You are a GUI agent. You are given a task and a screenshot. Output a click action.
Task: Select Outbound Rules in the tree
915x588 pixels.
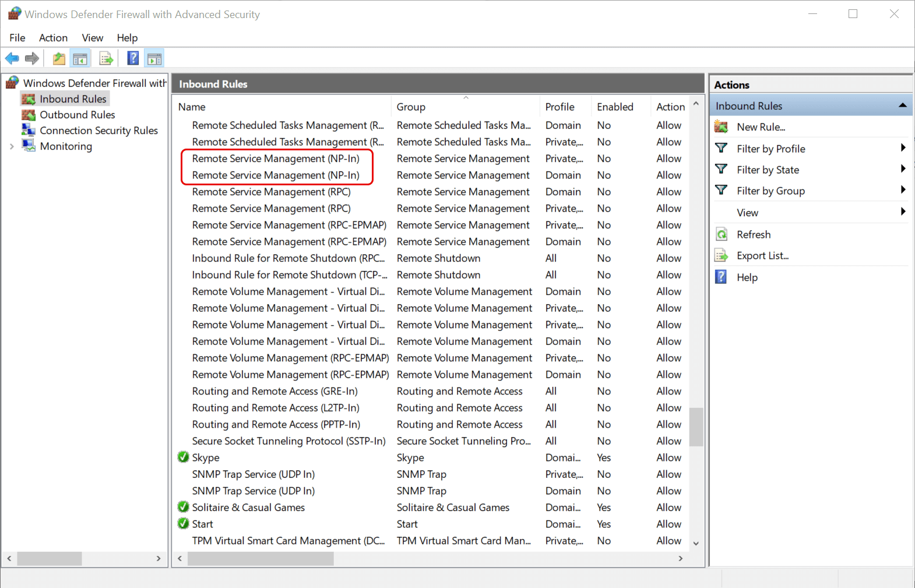tap(77, 115)
